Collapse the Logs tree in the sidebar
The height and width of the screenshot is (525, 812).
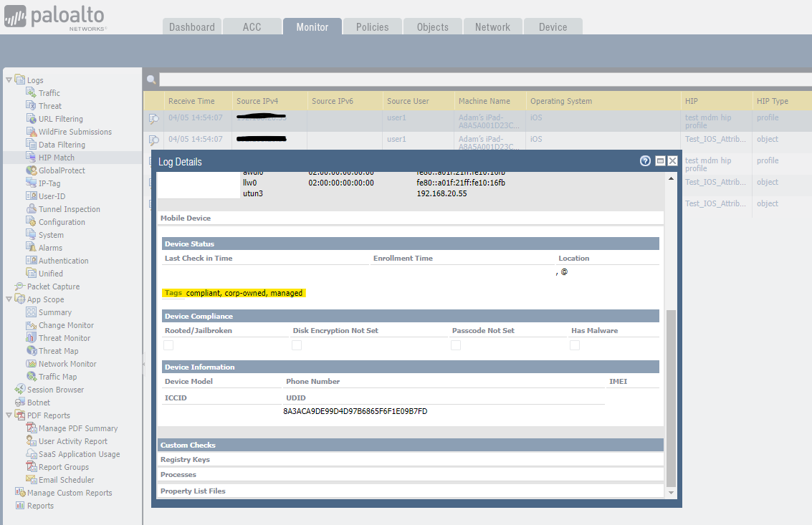pos(7,80)
